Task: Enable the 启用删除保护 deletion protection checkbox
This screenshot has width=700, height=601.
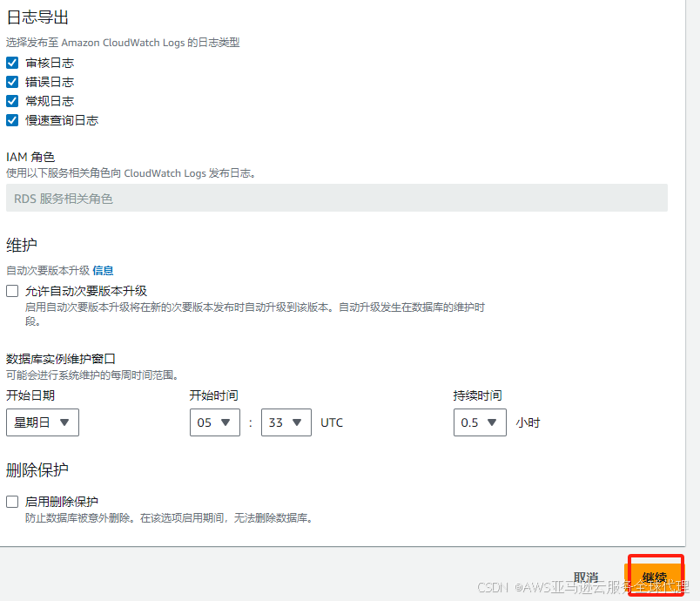Action: [x=12, y=502]
